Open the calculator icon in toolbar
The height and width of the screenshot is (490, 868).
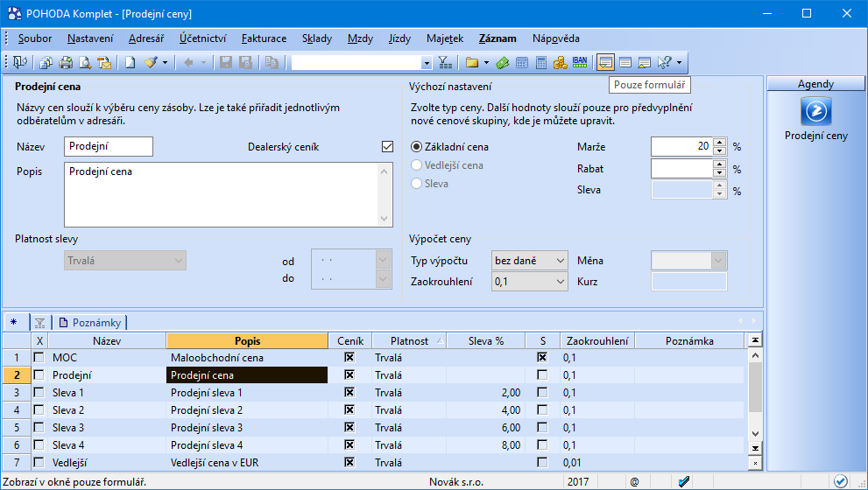[x=522, y=62]
